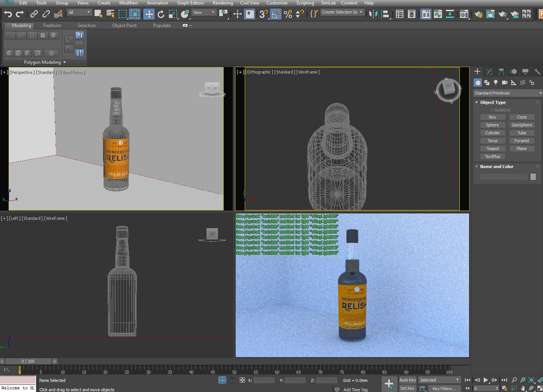Expand the Polygon Modeling panel dropdown
Viewport: 543px width, 392px height.
click(x=45, y=62)
